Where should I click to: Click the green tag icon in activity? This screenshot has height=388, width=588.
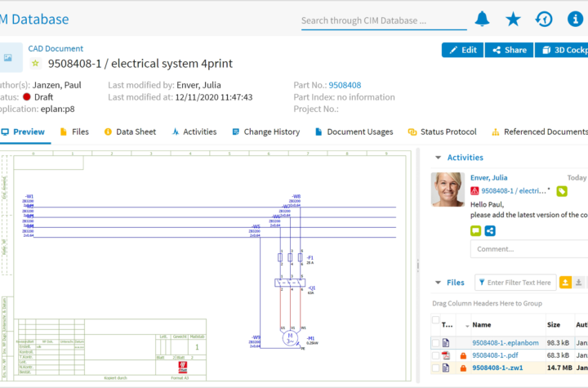tap(561, 191)
